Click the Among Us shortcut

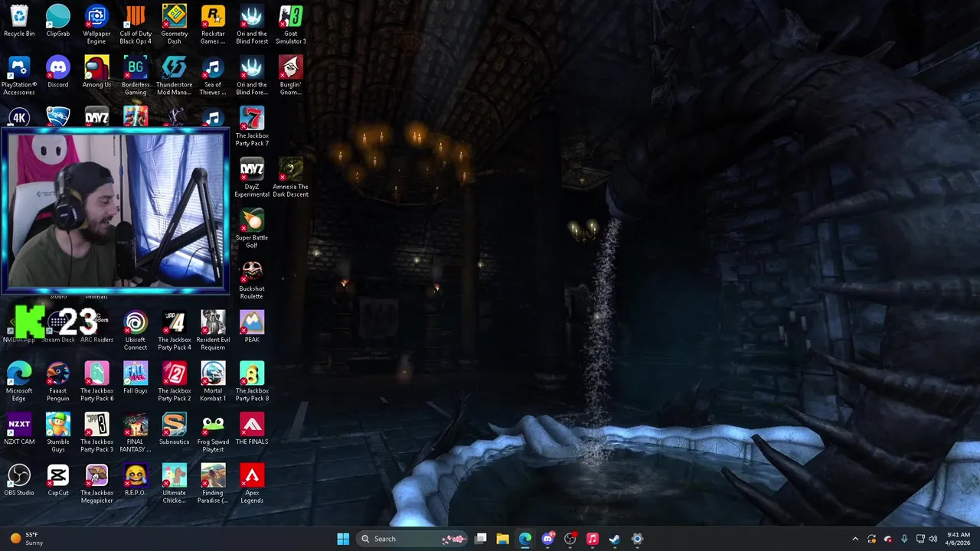(96, 72)
